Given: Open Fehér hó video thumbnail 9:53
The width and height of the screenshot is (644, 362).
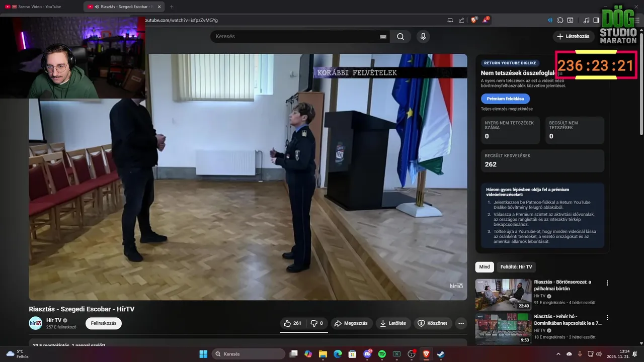Looking at the screenshot, I should coord(503,329).
